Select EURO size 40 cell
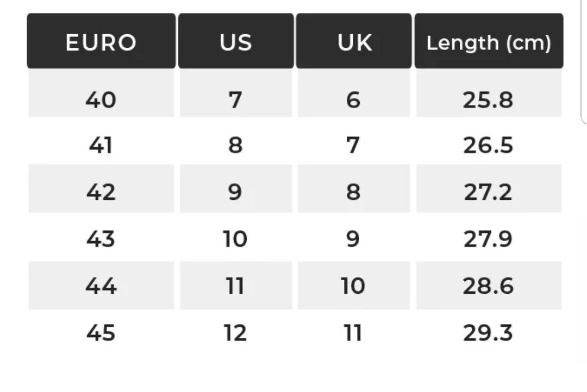 point(101,100)
